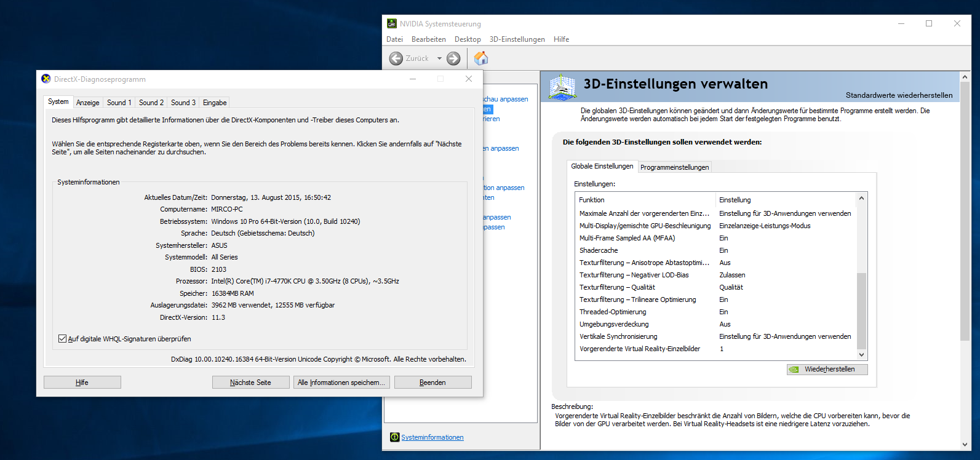Switch to the Sound 1 tab

pyautogui.click(x=119, y=103)
